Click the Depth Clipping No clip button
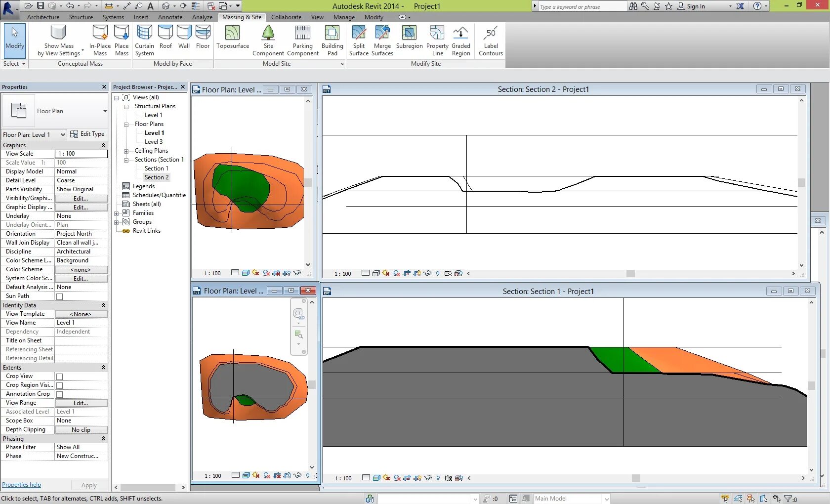This screenshot has width=830, height=504. click(81, 430)
